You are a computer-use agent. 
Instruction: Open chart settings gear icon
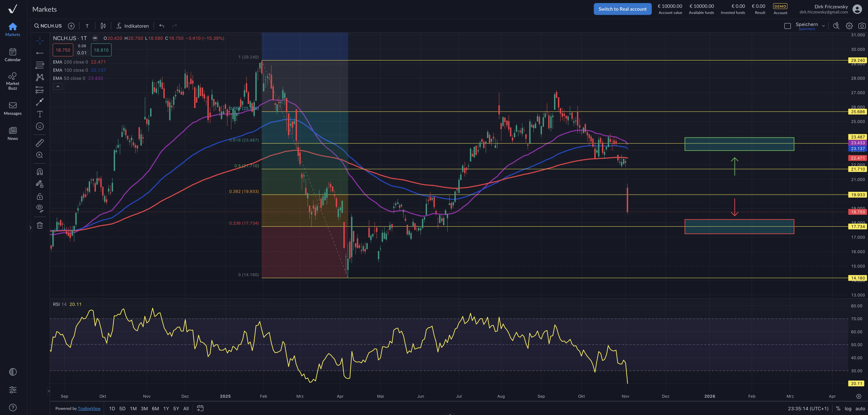coord(849,26)
